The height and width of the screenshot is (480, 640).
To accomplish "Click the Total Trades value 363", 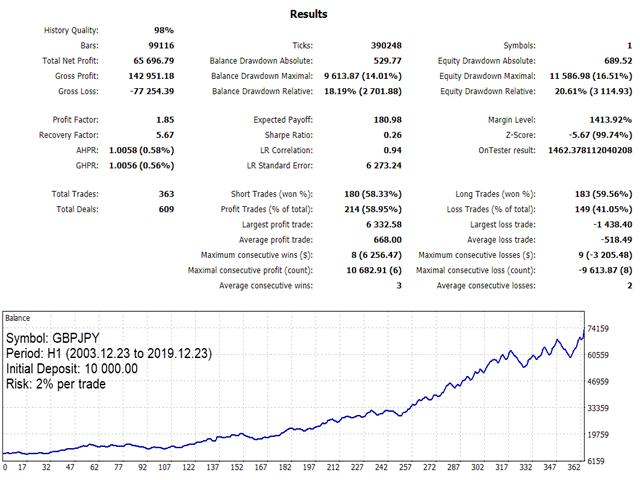I will pos(166,194).
